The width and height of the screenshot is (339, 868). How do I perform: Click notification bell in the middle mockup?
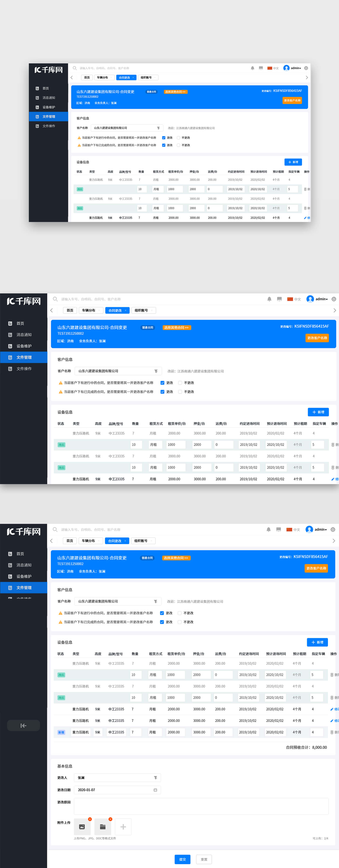269,299
